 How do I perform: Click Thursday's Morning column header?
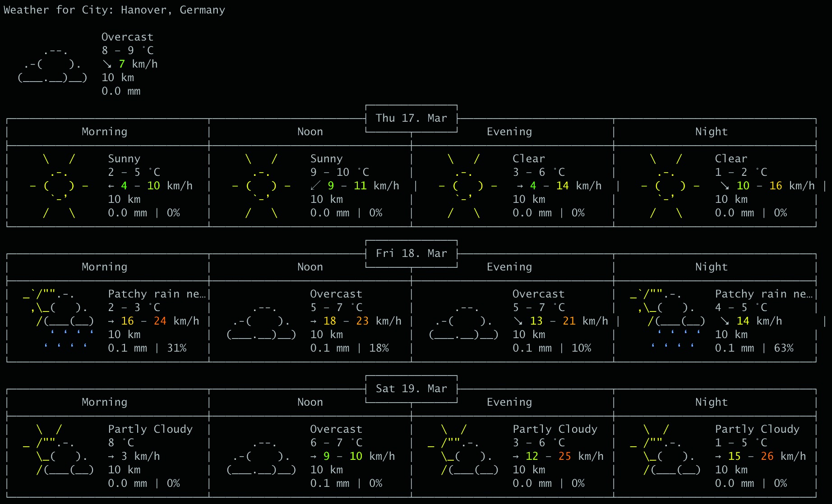click(104, 132)
